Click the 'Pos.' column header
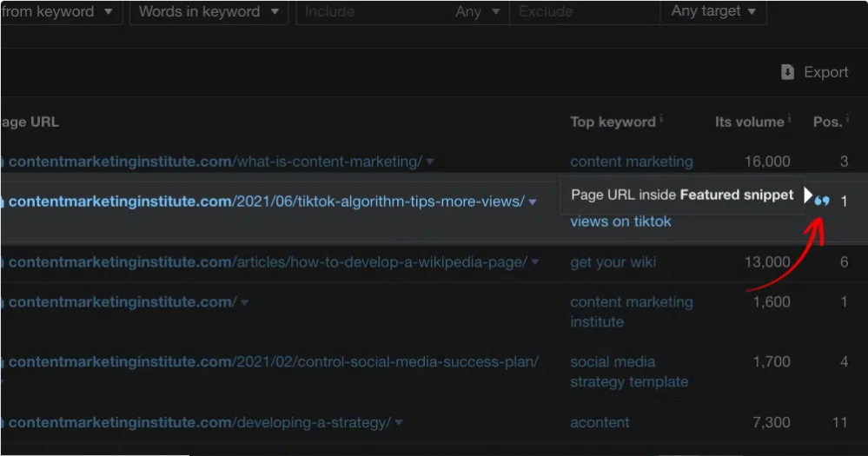The width and height of the screenshot is (868, 456). [827, 122]
